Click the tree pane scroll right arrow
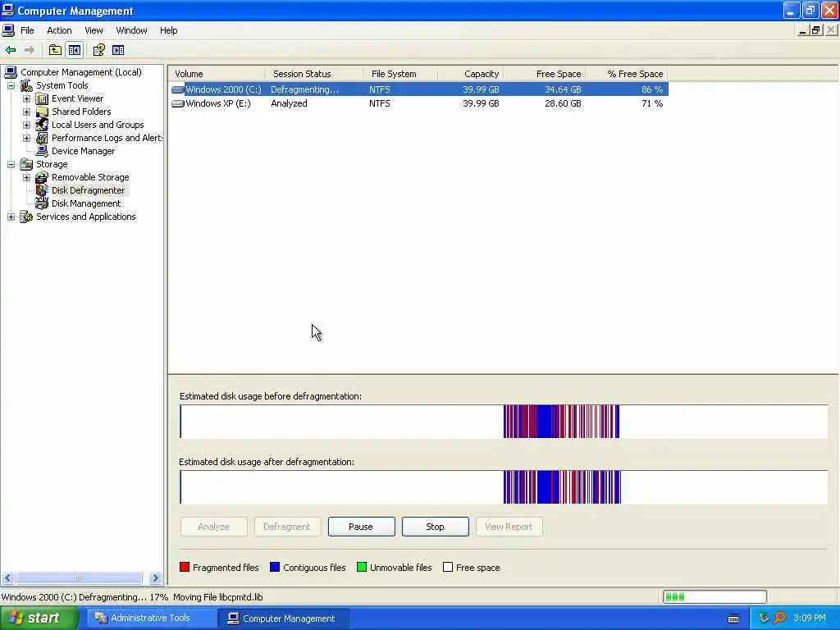The width and height of the screenshot is (840, 630). point(156,578)
